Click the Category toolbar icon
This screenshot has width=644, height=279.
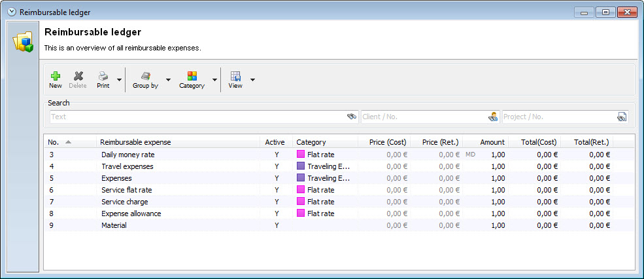[x=192, y=77]
